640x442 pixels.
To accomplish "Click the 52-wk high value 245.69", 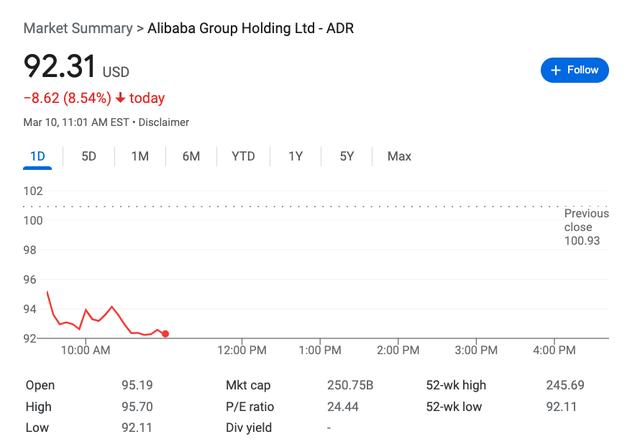I will point(565,385).
